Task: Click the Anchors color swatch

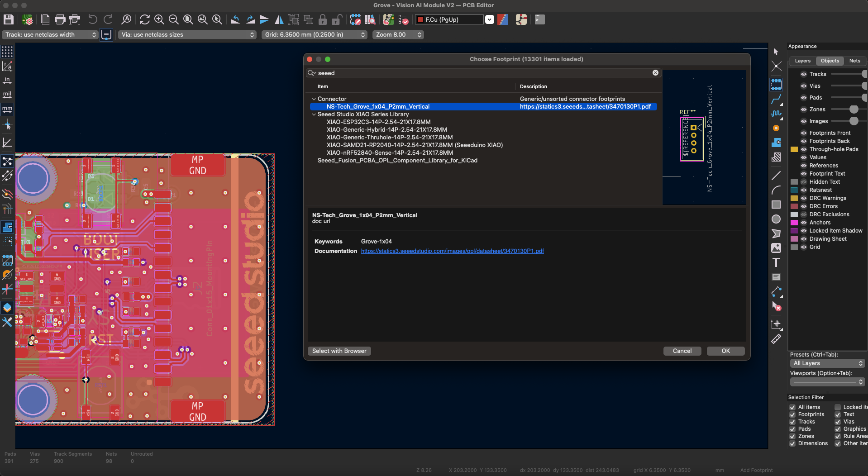Action: (794, 223)
